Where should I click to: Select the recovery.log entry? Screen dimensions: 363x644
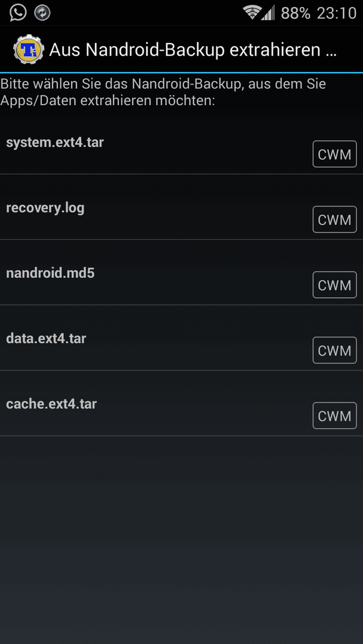[x=181, y=207]
